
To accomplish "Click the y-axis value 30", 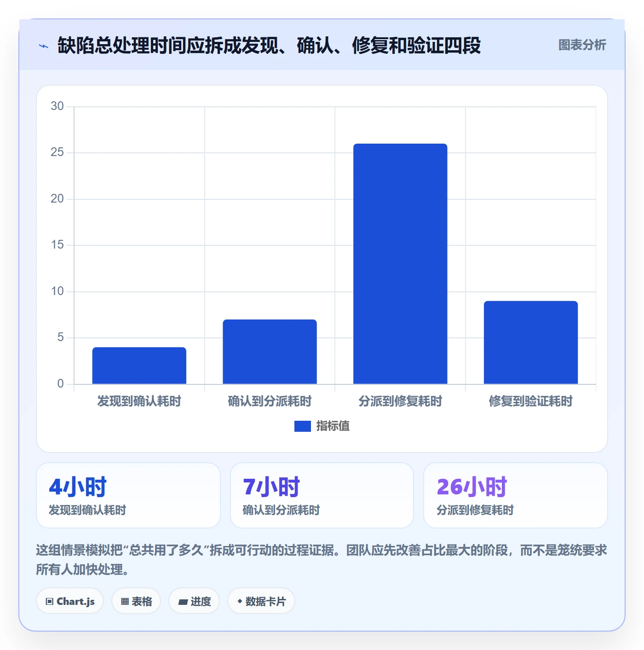I will (57, 106).
